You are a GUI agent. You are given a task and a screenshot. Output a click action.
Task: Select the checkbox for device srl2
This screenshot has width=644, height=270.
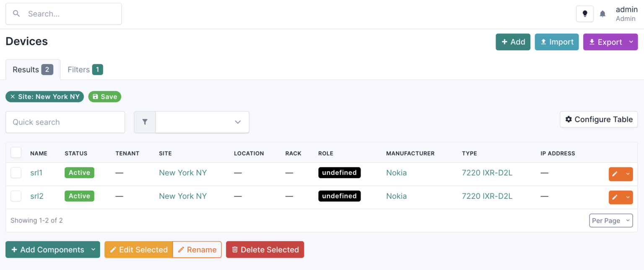(16, 196)
